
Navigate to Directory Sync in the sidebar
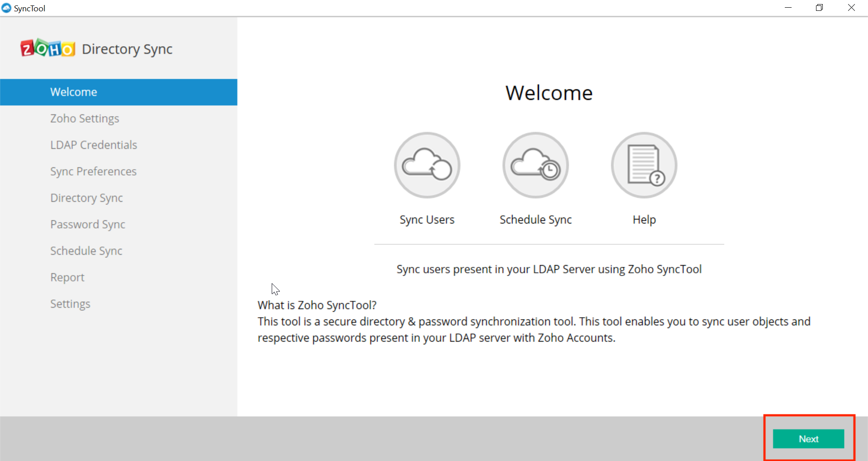[86, 198]
